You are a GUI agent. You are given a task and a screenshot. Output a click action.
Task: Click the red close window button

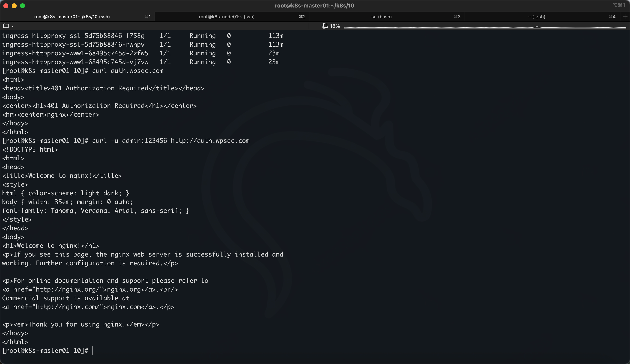pyautogui.click(x=6, y=6)
